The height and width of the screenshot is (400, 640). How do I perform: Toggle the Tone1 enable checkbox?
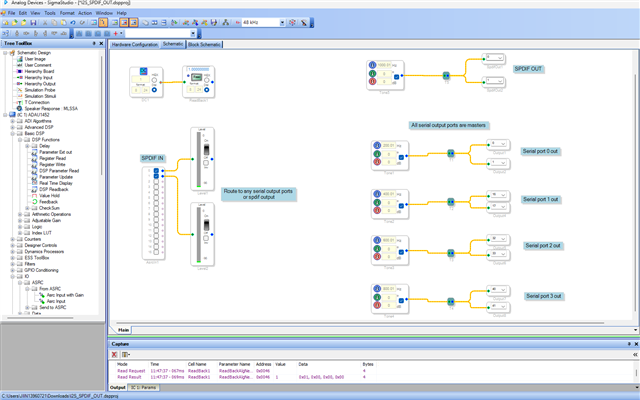[x=401, y=157]
